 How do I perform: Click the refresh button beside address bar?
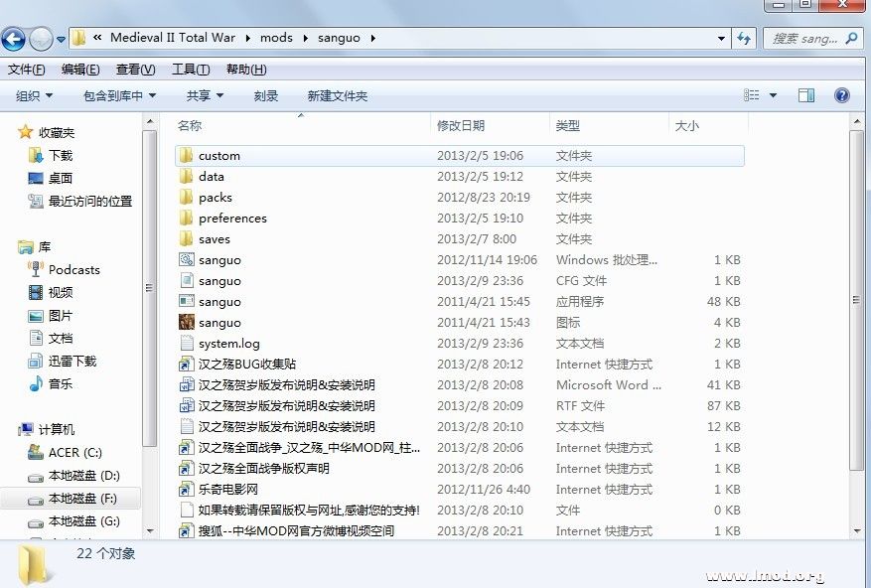click(x=743, y=39)
